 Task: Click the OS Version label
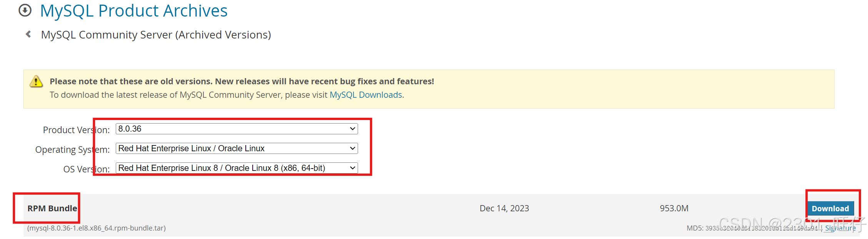point(86,169)
